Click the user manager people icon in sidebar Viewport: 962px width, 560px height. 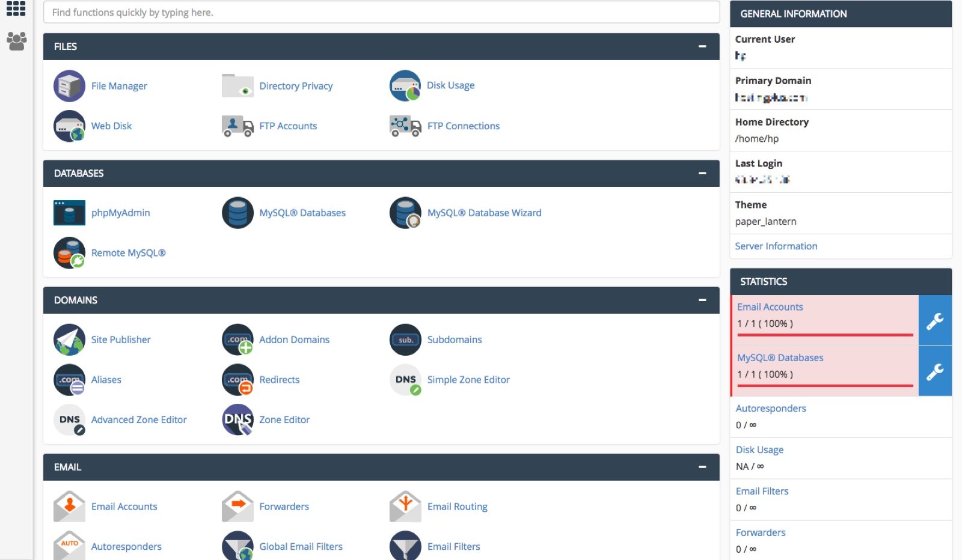click(16, 41)
